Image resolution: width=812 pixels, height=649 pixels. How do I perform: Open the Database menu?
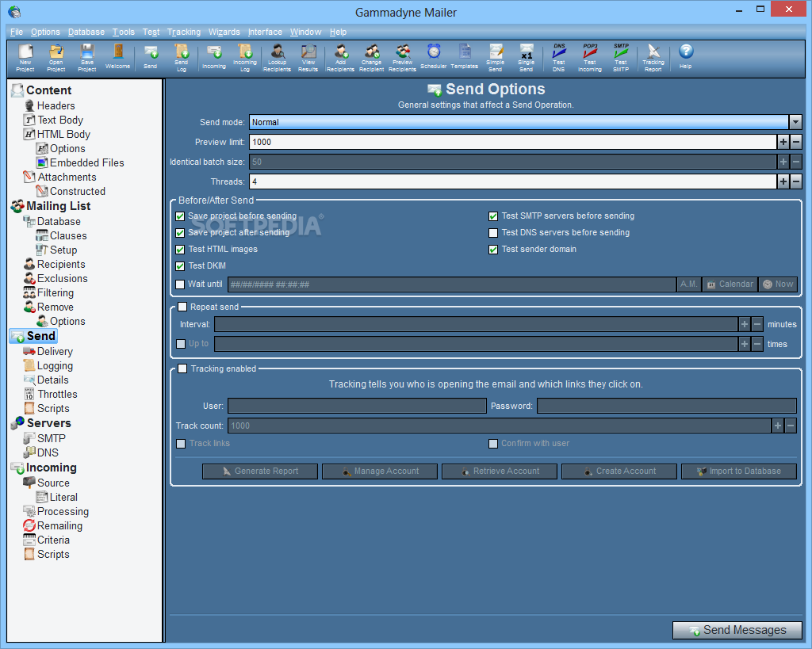click(86, 32)
